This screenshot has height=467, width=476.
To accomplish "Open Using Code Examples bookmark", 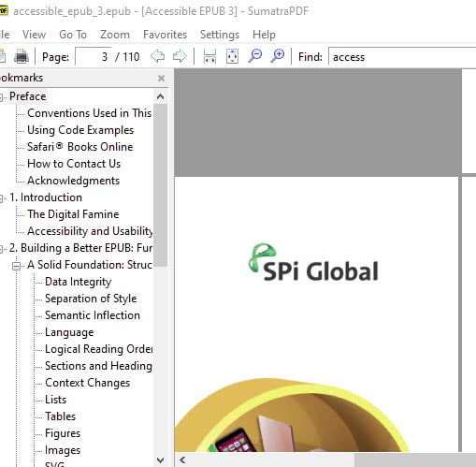I will [x=80, y=130].
